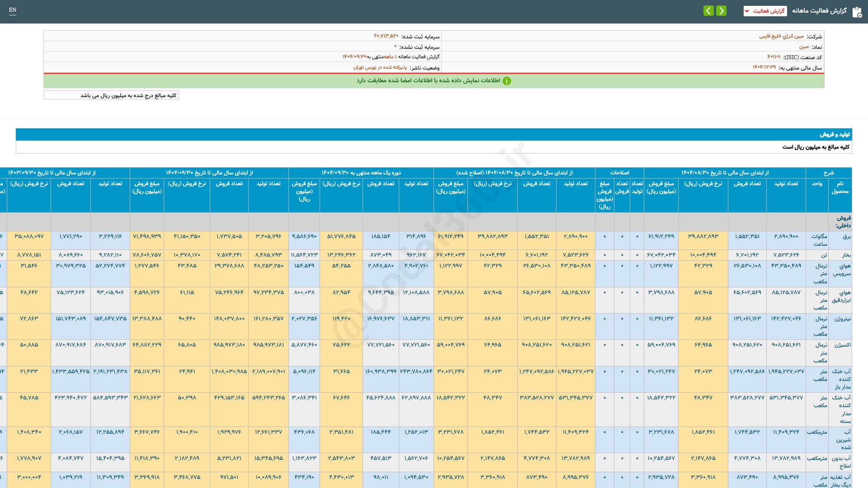The height and width of the screenshot is (488, 868).
Task: Click the اصلاحات column group header
Action: coord(619,173)
